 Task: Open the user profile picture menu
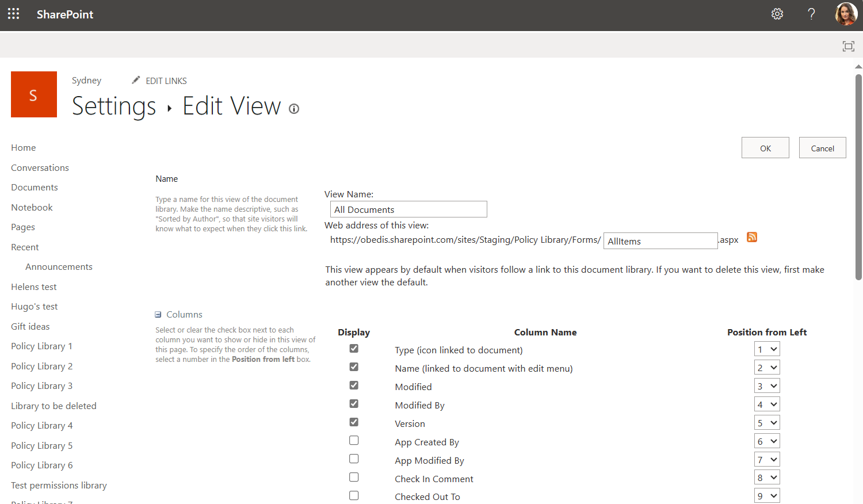(x=846, y=14)
